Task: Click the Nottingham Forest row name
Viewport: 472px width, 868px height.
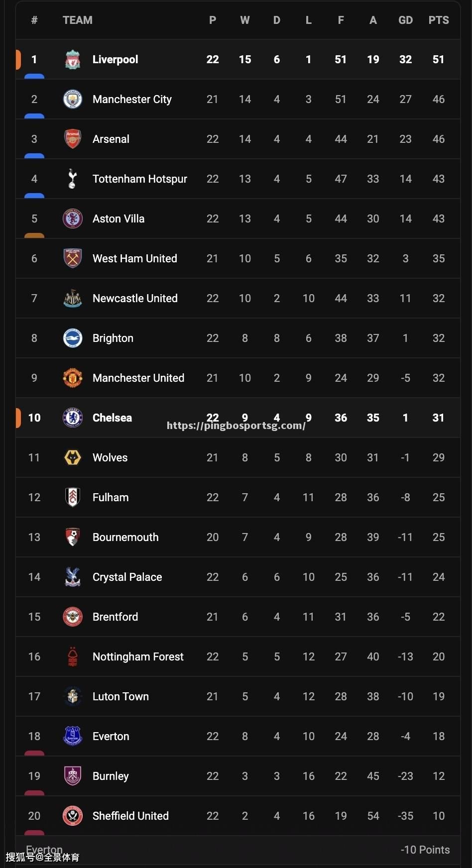Action: pyautogui.click(x=138, y=656)
